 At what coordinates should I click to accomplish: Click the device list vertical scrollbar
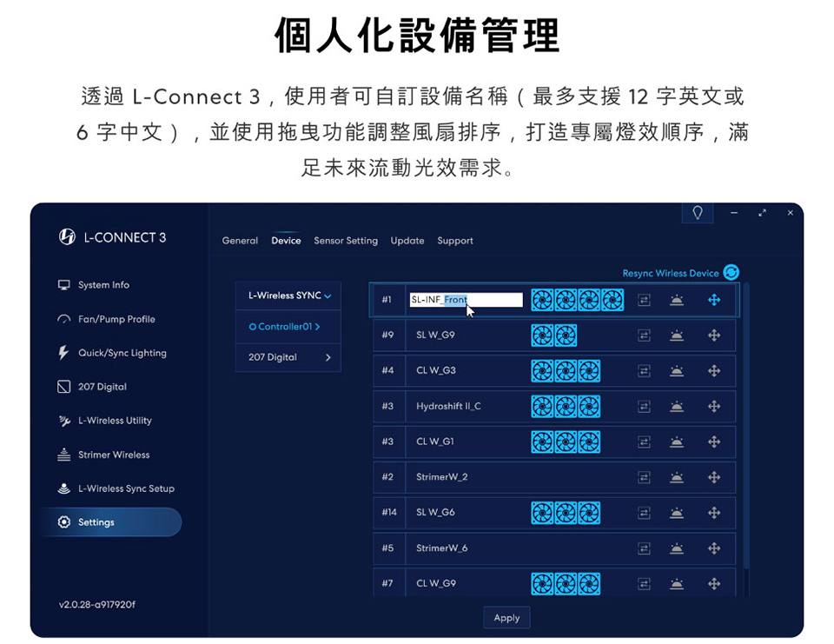(x=745, y=435)
